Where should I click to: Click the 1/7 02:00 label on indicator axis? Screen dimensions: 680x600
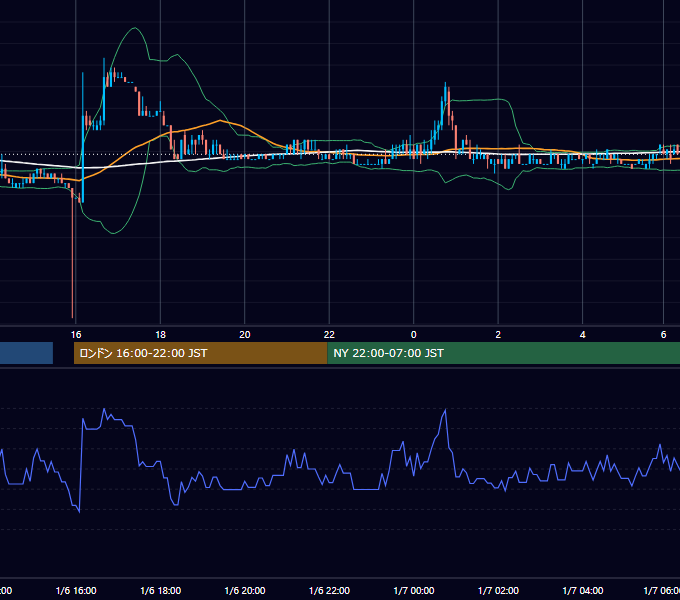point(498,590)
